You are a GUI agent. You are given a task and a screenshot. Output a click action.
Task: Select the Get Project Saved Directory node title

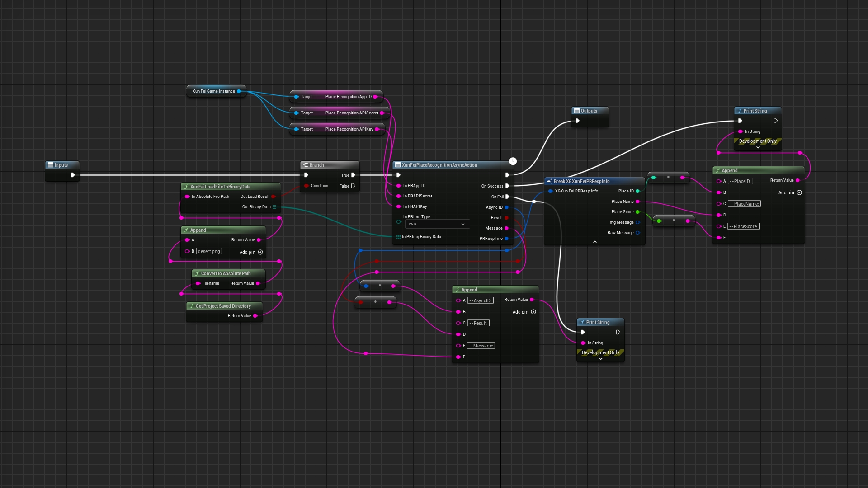pyautogui.click(x=223, y=306)
